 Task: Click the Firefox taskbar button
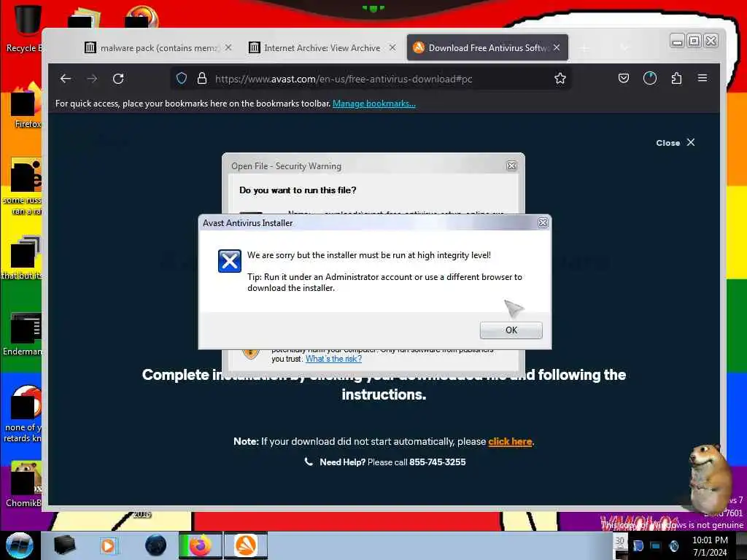coord(200,545)
